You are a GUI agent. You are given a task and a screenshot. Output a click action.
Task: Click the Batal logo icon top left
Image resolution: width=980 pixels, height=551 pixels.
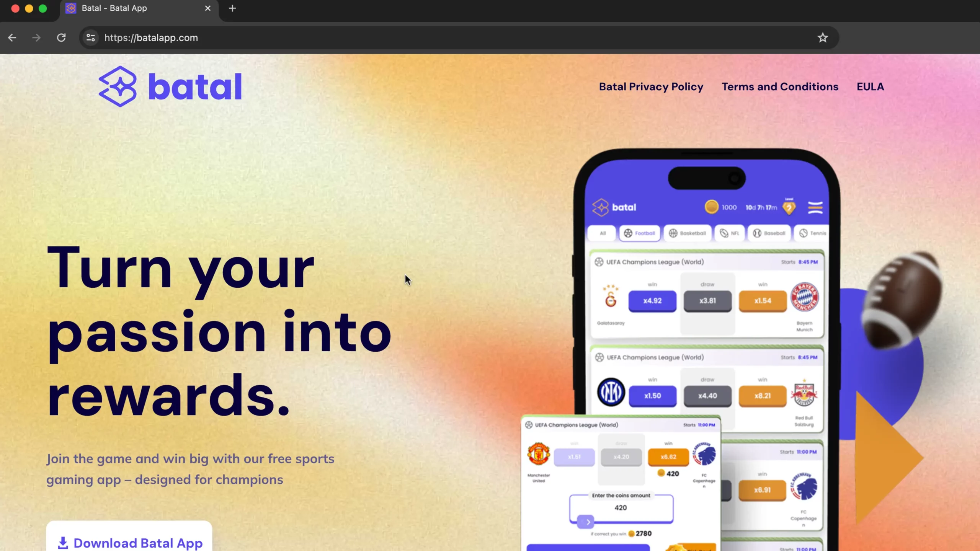coord(118,85)
